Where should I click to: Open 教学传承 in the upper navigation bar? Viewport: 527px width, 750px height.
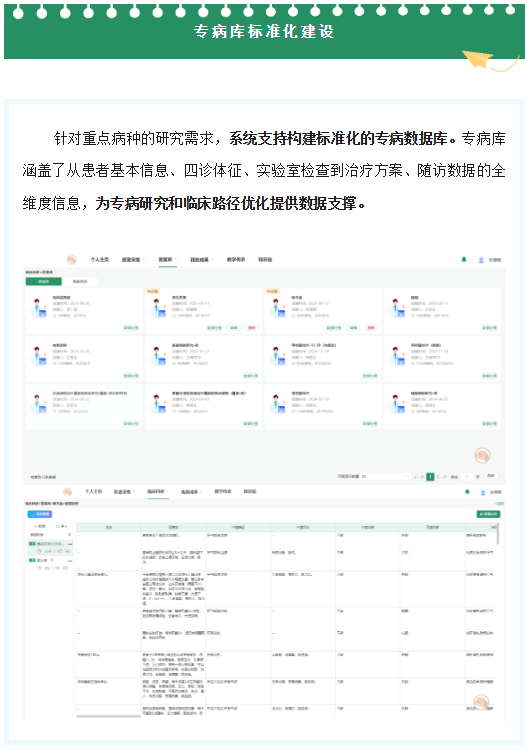click(x=236, y=260)
